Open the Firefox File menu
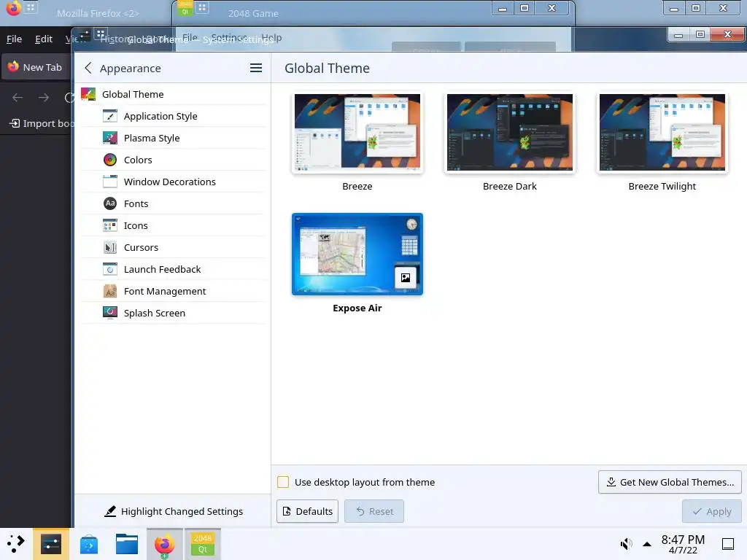The height and width of the screenshot is (560, 747). (14, 39)
